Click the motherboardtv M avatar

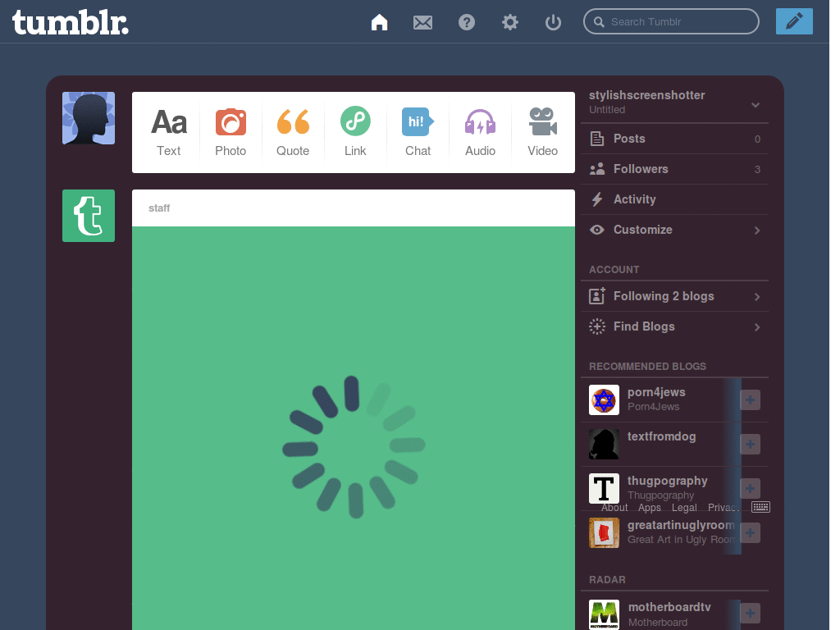604,614
